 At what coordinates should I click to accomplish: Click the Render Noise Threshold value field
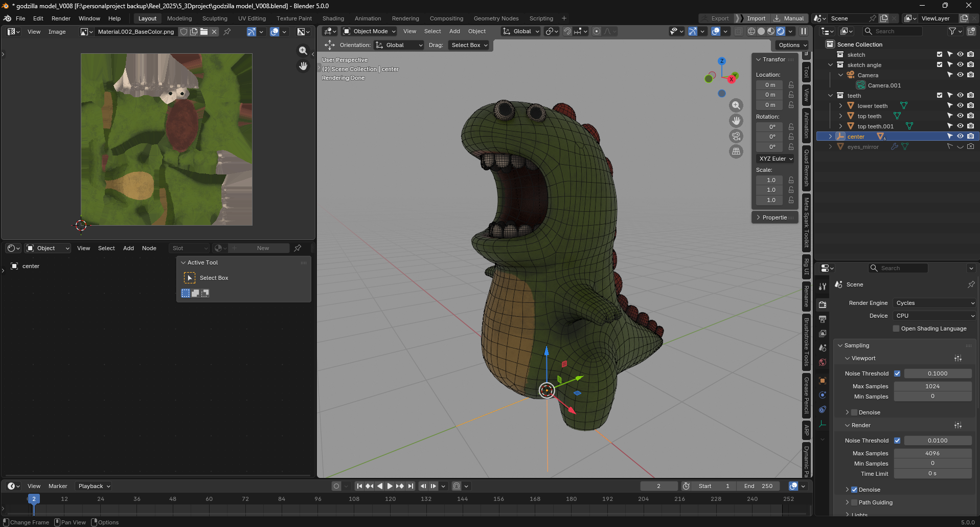[x=938, y=441]
